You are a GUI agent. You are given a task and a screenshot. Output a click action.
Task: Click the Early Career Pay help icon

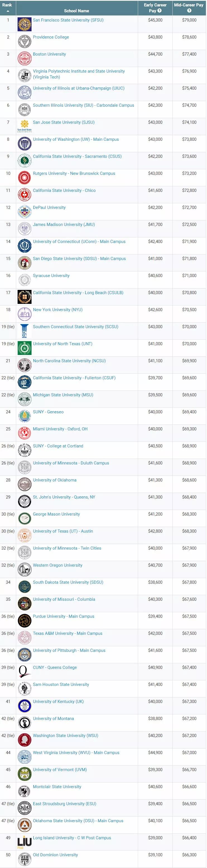(159, 10)
